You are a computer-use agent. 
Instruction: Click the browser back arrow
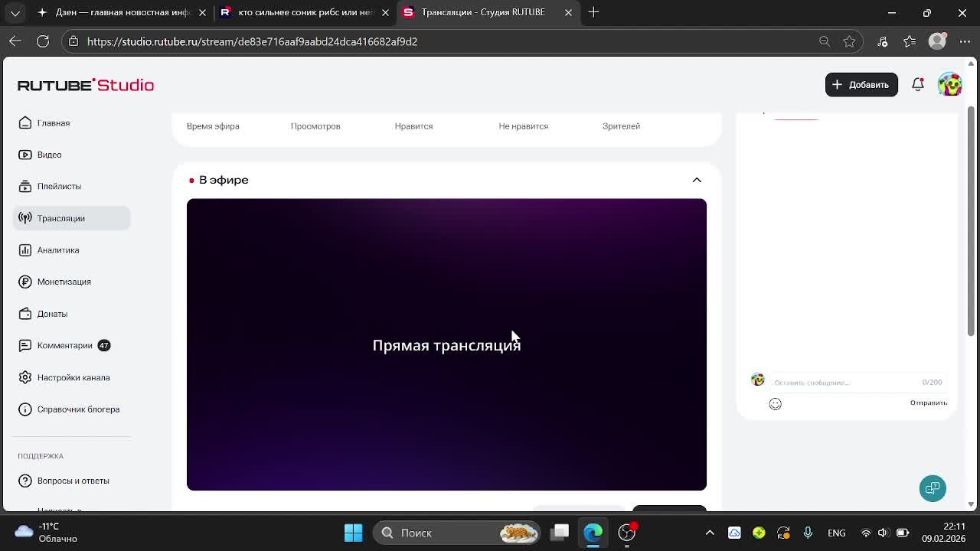click(15, 41)
